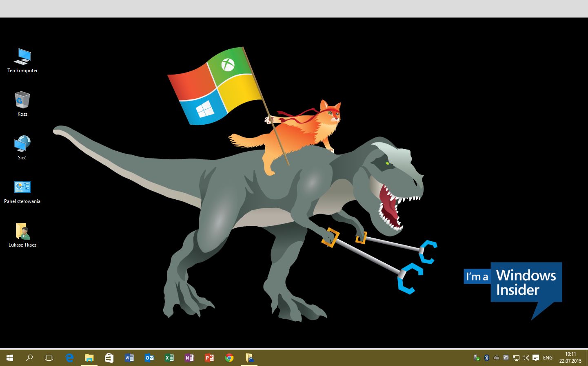Select the Ten komputer desktop icon
Viewport: 588px width, 366px height.
(x=22, y=61)
